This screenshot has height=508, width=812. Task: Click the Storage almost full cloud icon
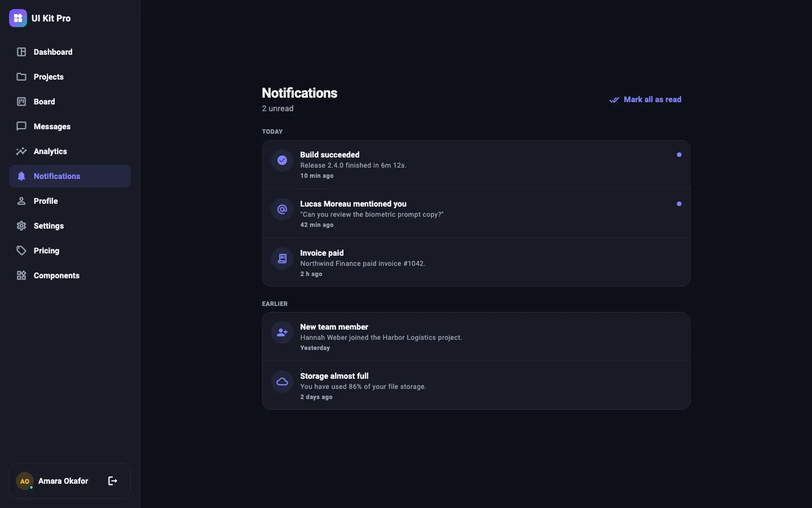[x=283, y=382]
